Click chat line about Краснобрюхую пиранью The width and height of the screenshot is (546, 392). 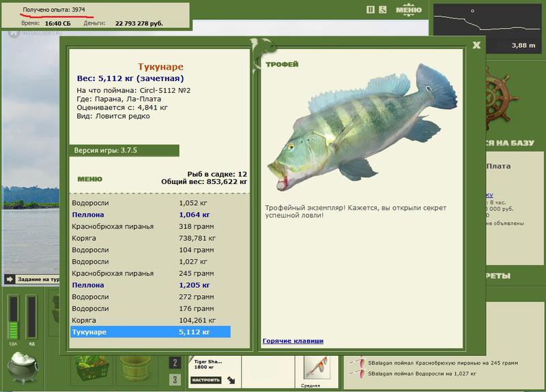(443, 363)
